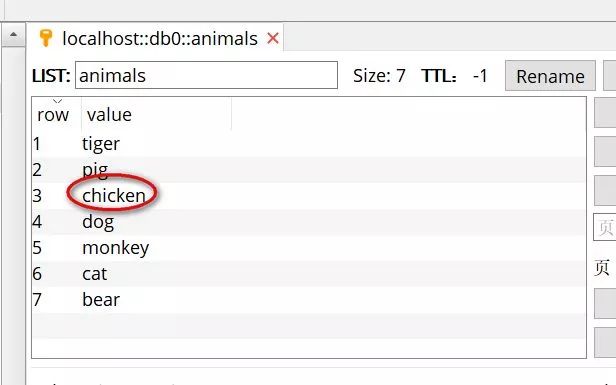
Task: Close the localhost::db0::animals tab
Action: coord(273,38)
